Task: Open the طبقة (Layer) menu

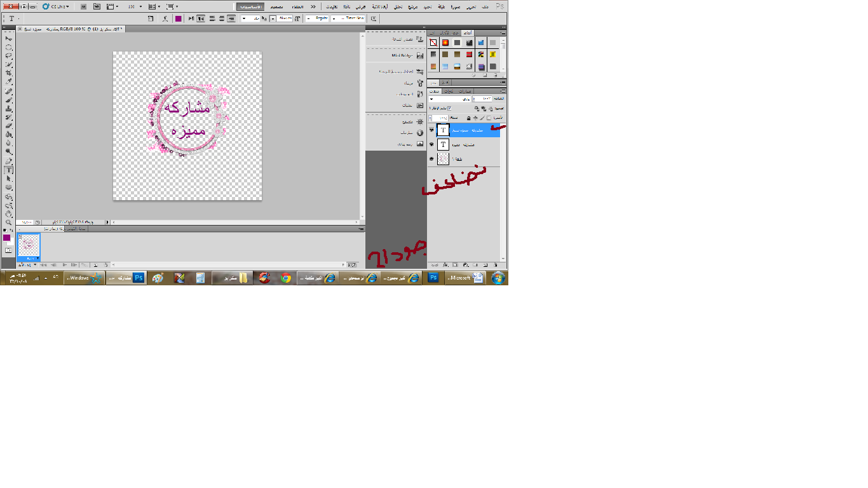Action: [442, 6]
